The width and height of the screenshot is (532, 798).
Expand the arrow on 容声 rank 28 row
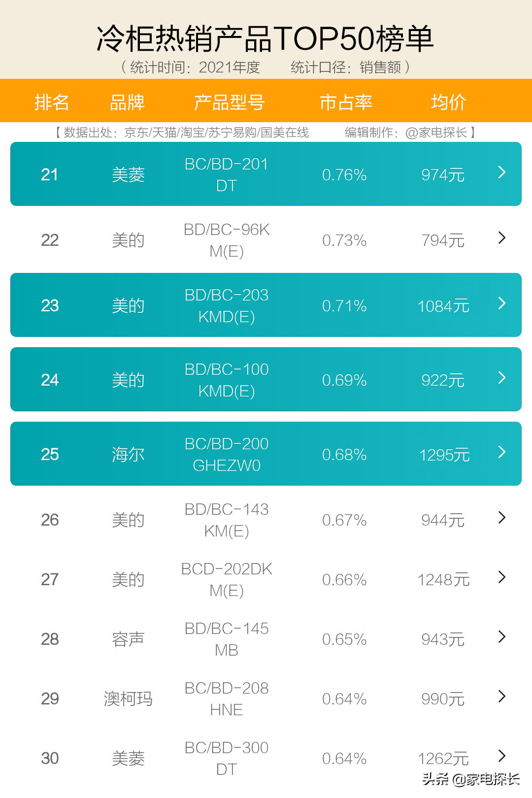[x=502, y=637]
